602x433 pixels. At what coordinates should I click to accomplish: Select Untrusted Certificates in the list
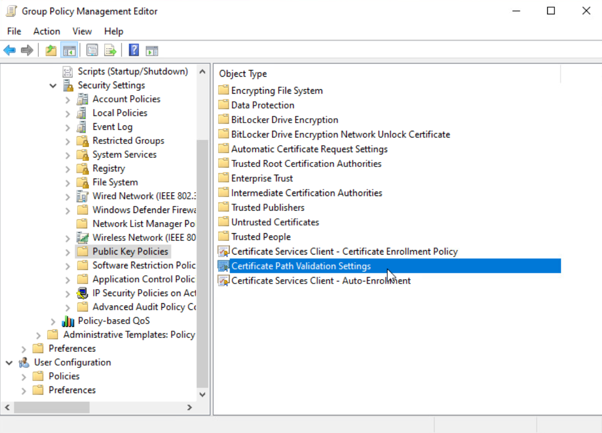coord(275,222)
